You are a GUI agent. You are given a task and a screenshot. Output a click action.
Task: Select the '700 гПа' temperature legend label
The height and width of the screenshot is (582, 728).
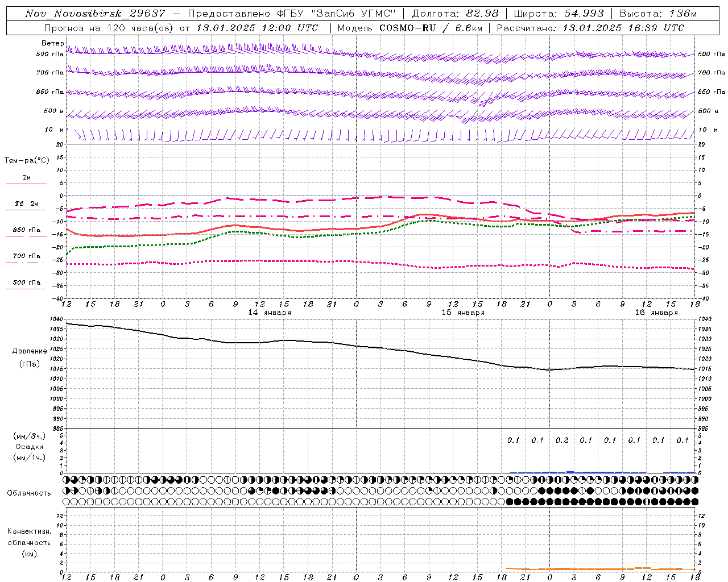pyautogui.click(x=27, y=256)
